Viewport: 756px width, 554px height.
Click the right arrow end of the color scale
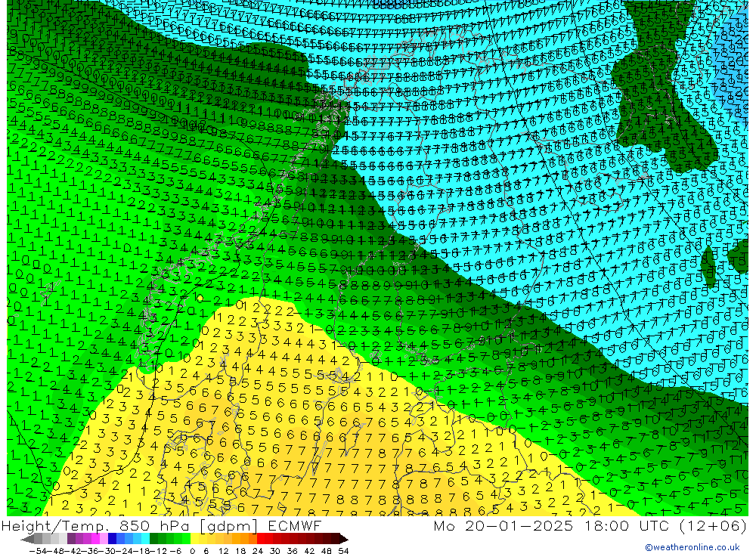344,539
